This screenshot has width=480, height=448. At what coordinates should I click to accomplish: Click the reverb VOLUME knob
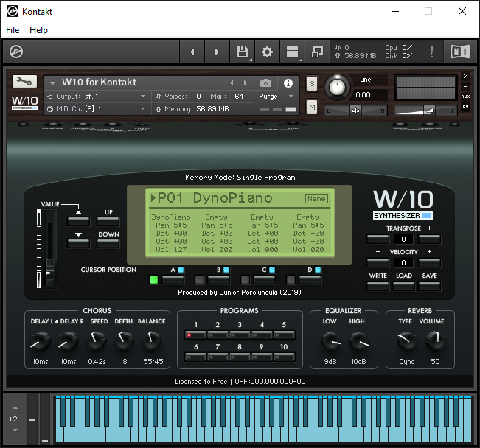(435, 340)
